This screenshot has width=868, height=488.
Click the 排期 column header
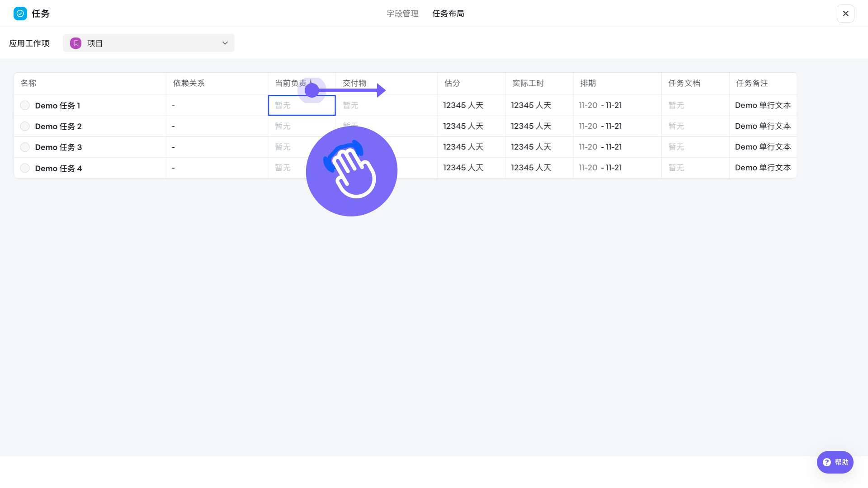point(618,83)
